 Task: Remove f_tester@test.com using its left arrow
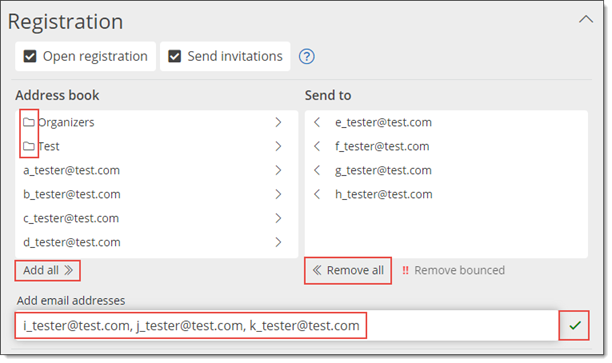(317, 146)
